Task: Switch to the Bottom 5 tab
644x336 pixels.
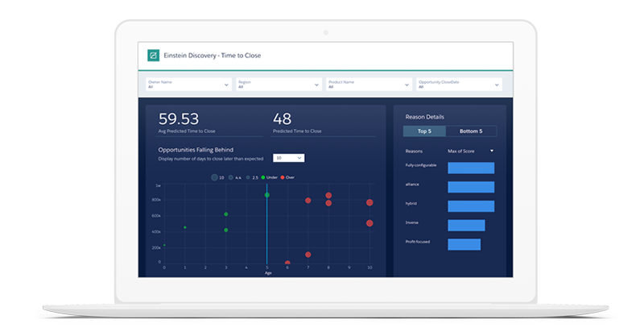Action: (x=471, y=131)
